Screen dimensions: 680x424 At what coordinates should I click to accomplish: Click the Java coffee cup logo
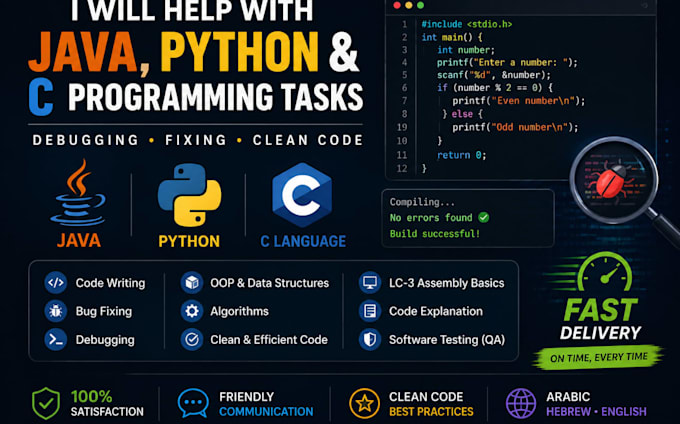tap(78, 193)
